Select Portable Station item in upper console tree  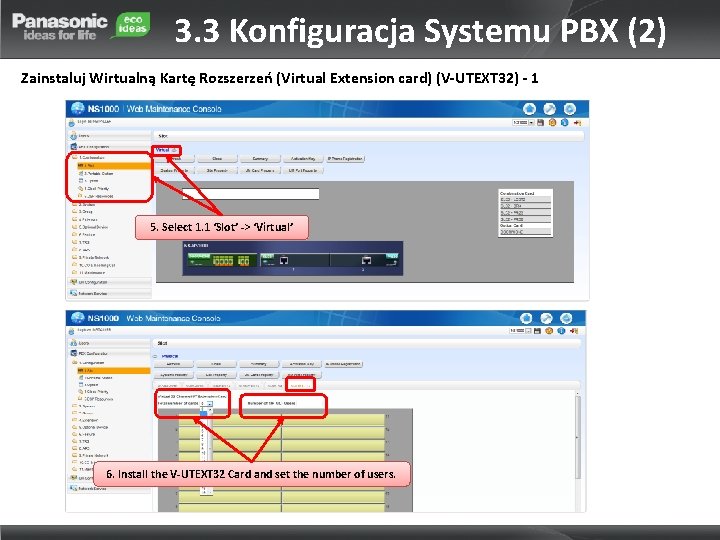click(96, 174)
